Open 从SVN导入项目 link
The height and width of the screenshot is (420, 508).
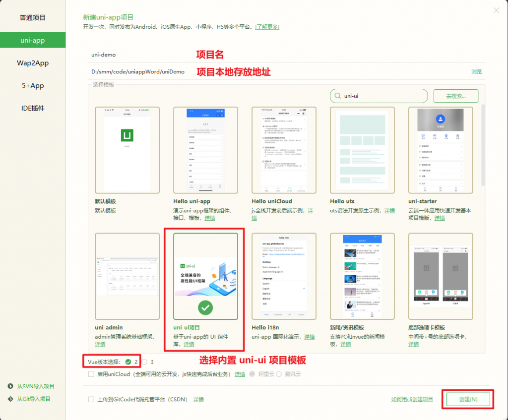tap(36, 386)
